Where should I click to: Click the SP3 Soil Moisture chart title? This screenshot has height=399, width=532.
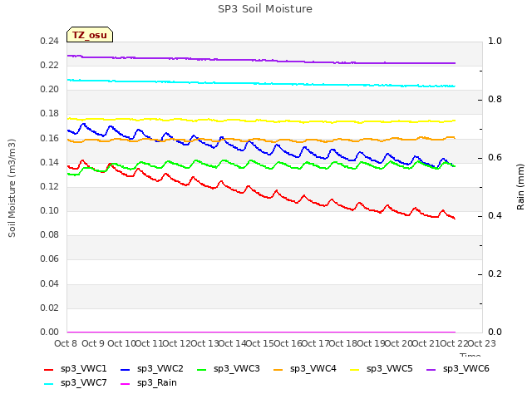[x=265, y=9]
